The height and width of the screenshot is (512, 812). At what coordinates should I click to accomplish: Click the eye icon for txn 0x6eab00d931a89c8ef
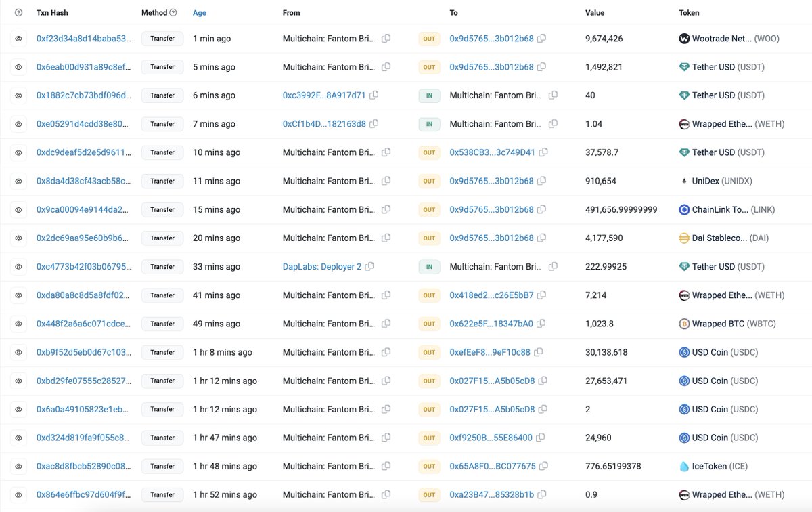click(19, 67)
